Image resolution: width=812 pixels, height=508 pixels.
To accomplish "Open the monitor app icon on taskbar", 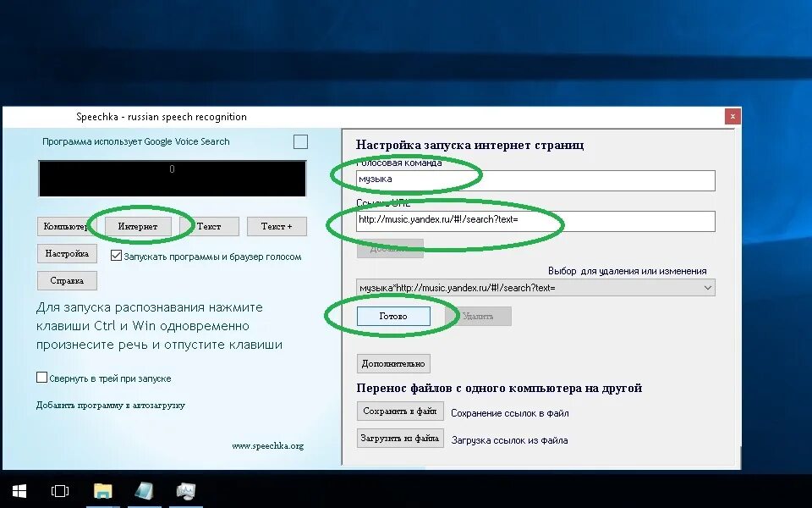I will 185,491.
